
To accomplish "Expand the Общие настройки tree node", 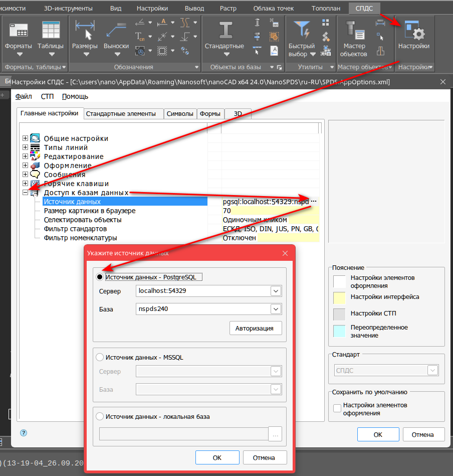I will coord(26,138).
